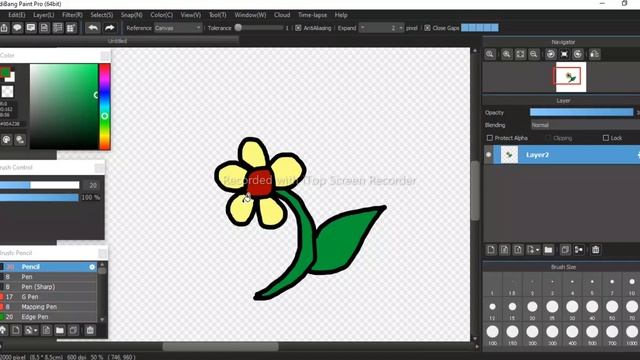Open the Time-lapse menu
Image resolution: width=640 pixels, height=360 pixels.
(312, 15)
